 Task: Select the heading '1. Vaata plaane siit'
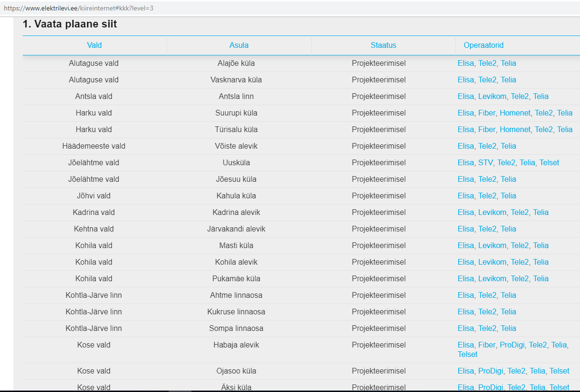[70, 24]
